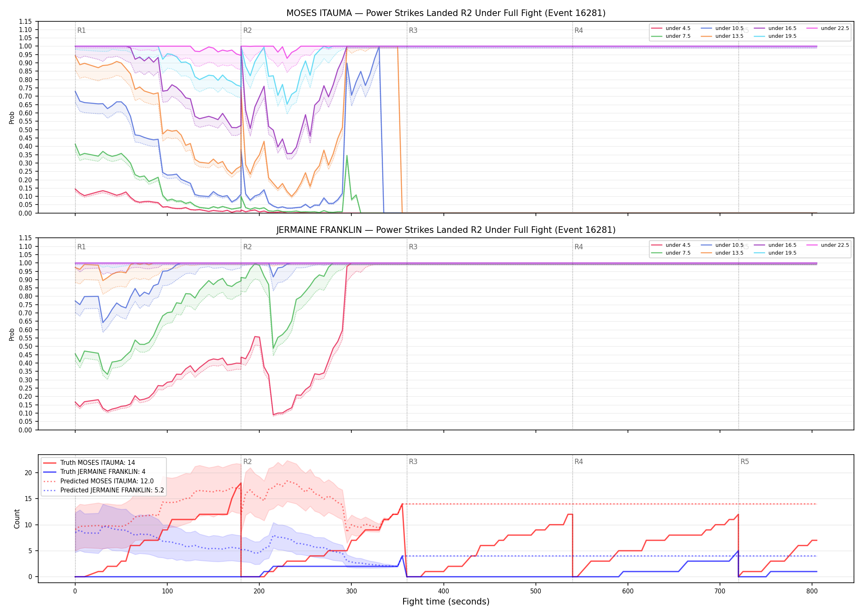863x616 pixels.
Task: Click blue 'under 10.5' line swatch in Itauma legend
Action: pyautogui.click(x=706, y=28)
